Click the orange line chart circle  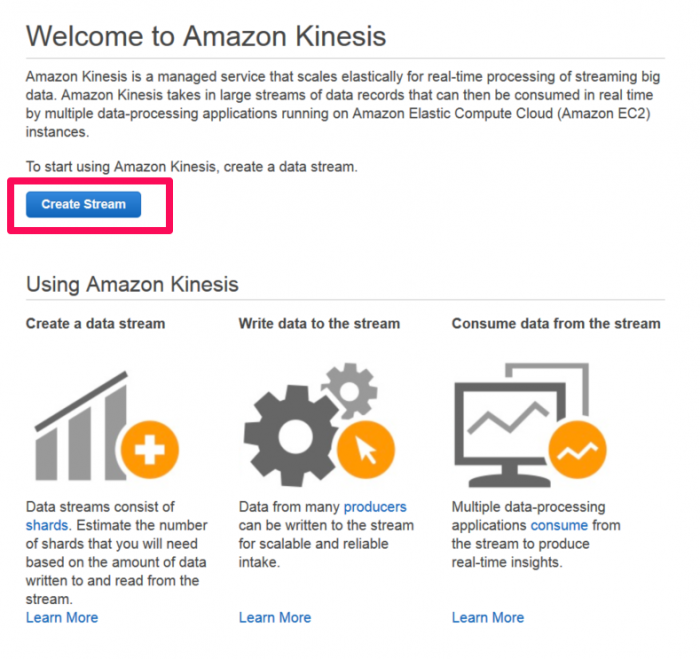(x=577, y=449)
